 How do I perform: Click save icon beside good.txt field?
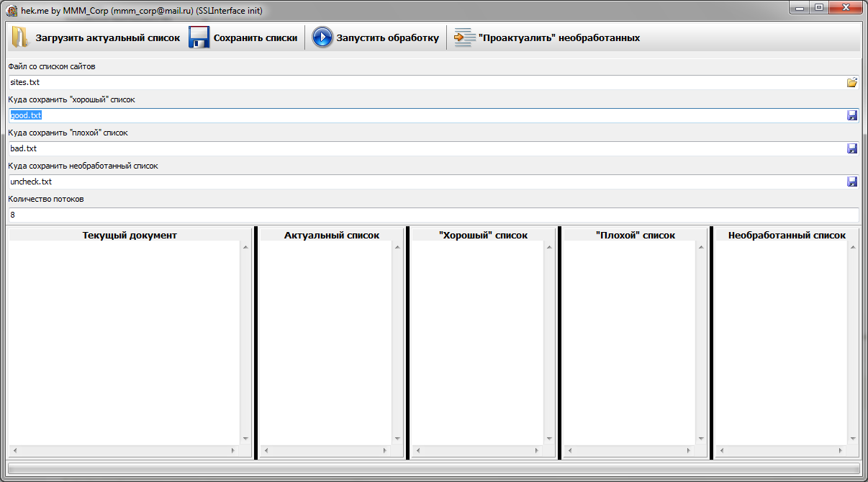[x=852, y=116]
